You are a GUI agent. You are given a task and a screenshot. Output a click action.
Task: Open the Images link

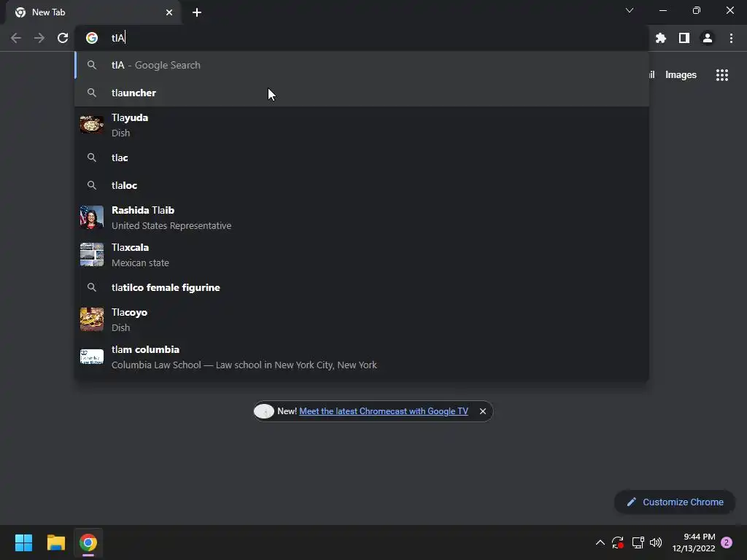coord(681,75)
